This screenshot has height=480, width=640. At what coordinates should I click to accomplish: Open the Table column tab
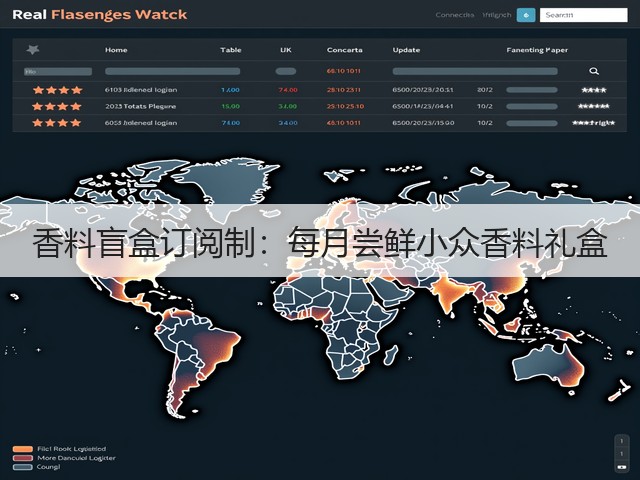pos(231,50)
